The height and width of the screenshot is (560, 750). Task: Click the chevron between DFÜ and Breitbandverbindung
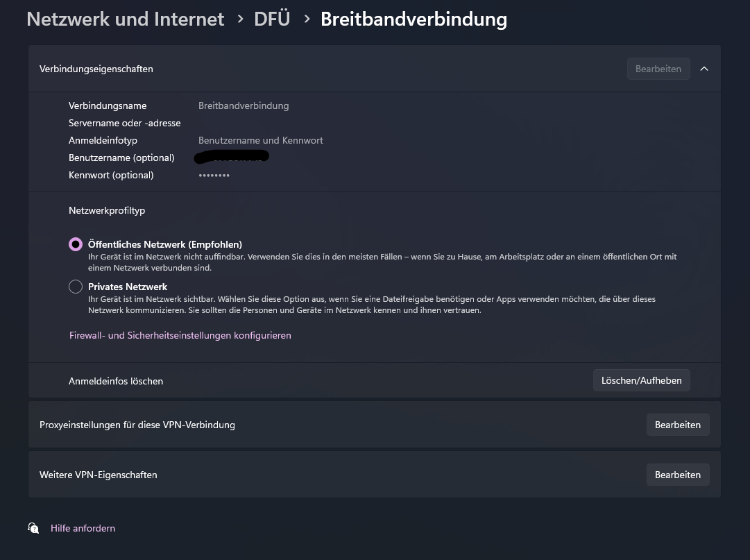(306, 19)
